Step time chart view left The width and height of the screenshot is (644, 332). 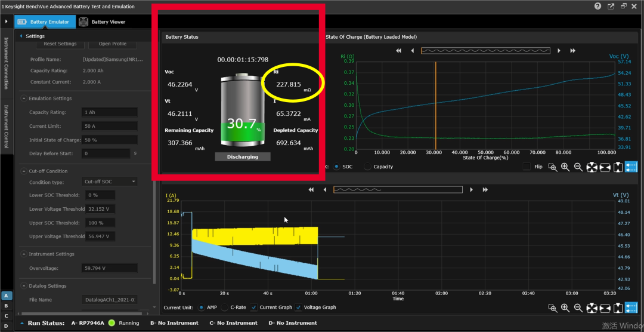coord(325,190)
